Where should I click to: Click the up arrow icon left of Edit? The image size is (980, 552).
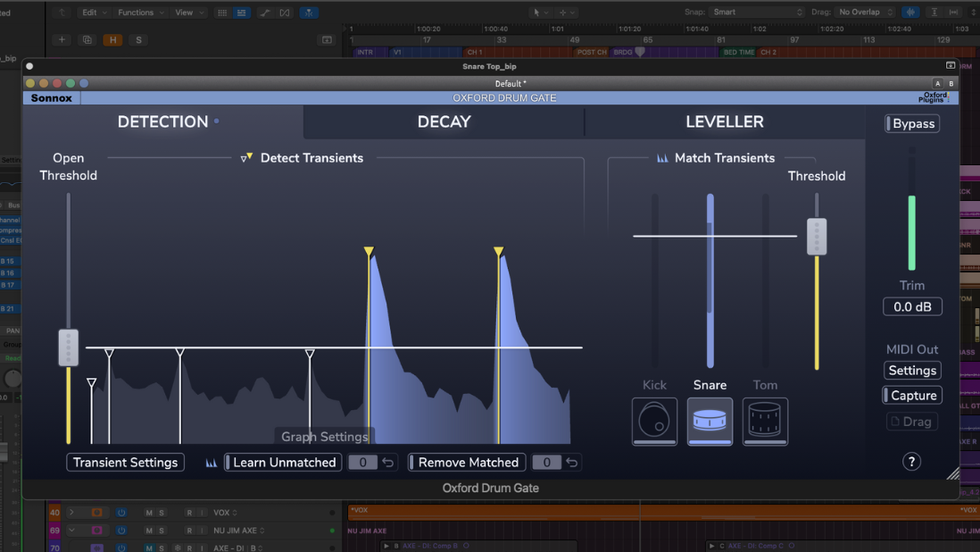[x=62, y=13]
